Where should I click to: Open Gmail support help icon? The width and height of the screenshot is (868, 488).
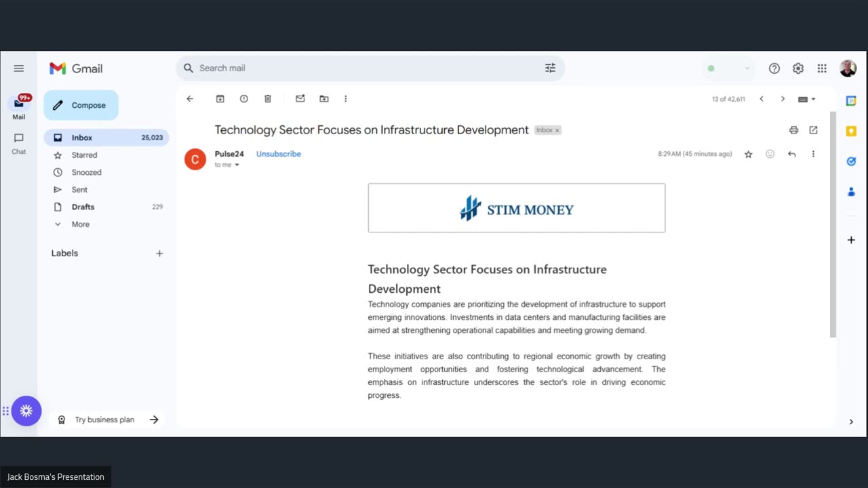coord(774,68)
